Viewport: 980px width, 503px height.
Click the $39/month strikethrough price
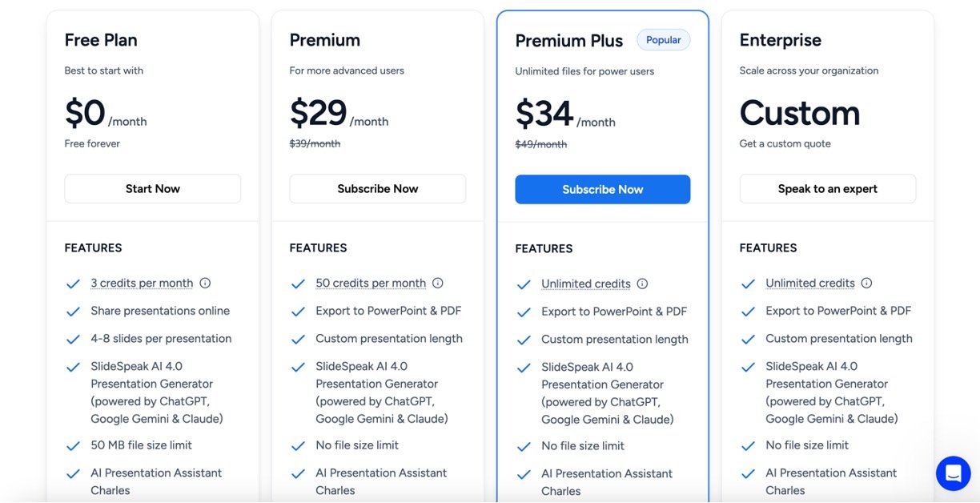coord(315,144)
